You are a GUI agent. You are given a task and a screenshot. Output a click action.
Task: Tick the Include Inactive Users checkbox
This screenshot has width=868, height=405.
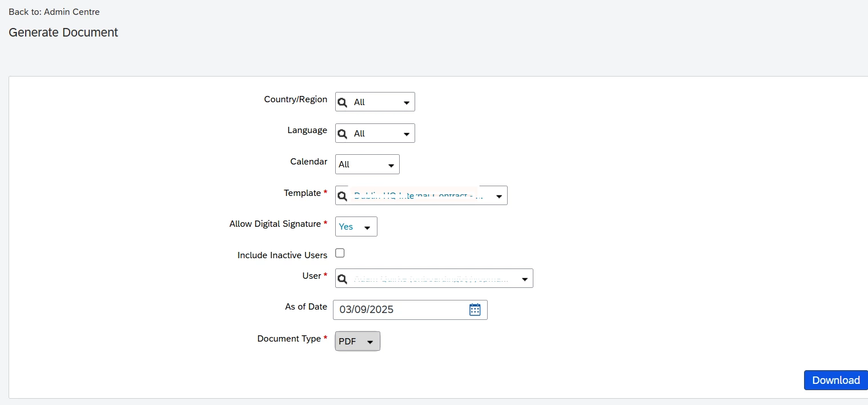340,253
